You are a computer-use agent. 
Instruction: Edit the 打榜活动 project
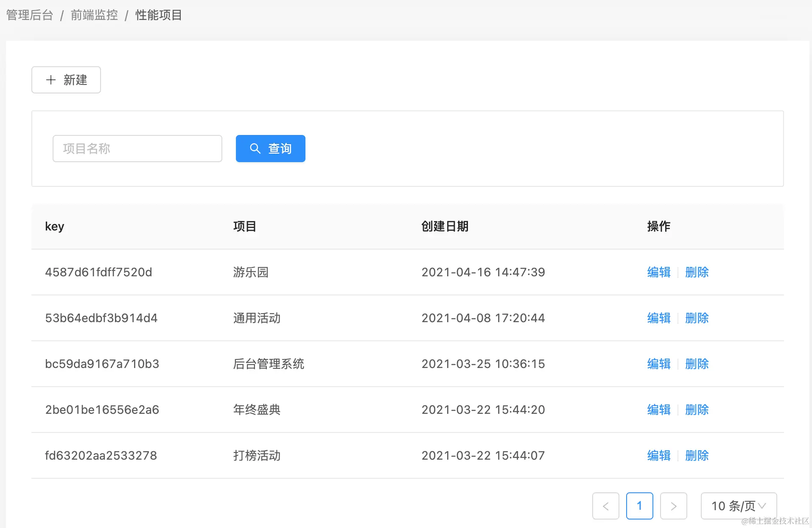pyautogui.click(x=659, y=455)
